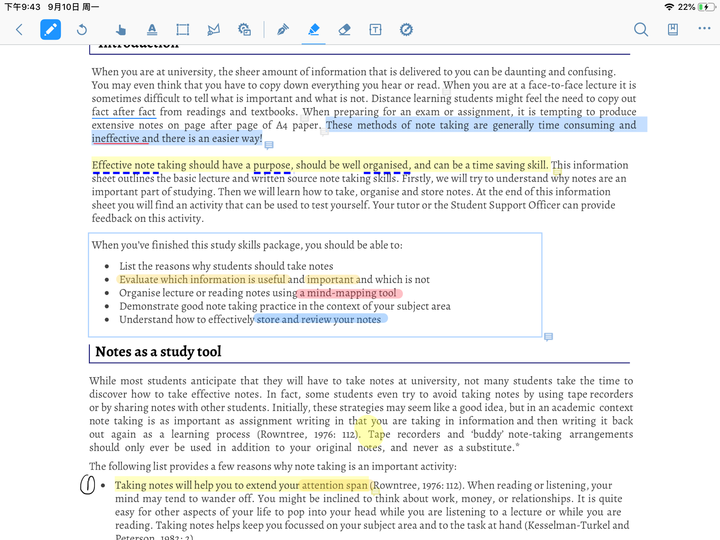Tap underlined phrase 'fact after fact'
720x540 pixels.
point(124,112)
